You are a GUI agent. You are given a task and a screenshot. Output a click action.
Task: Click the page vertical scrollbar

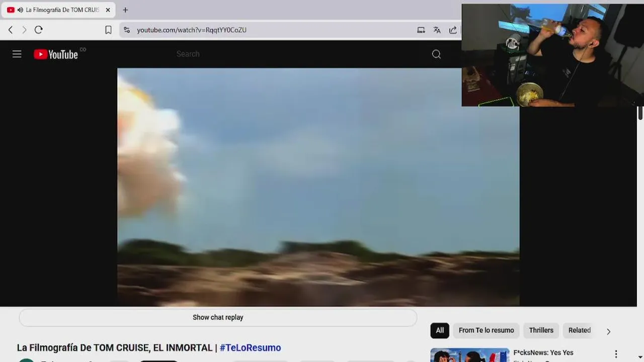(x=640, y=113)
